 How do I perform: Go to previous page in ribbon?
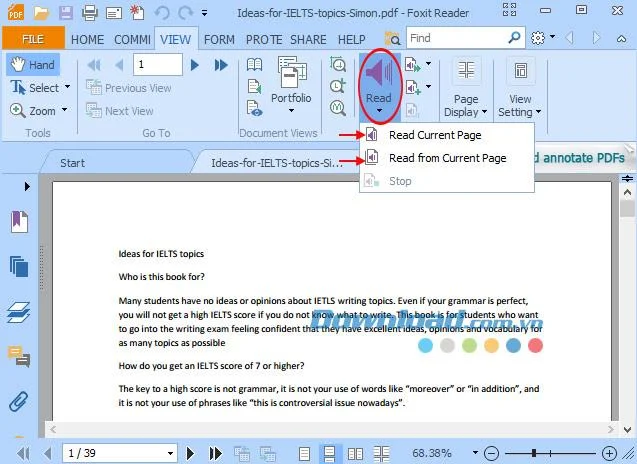point(119,65)
